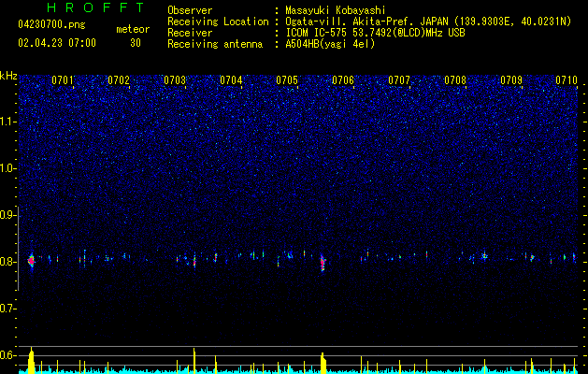Viewport: 588px width, 374px height.
Task: Click the 0706 time marker
Action: point(343,80)
